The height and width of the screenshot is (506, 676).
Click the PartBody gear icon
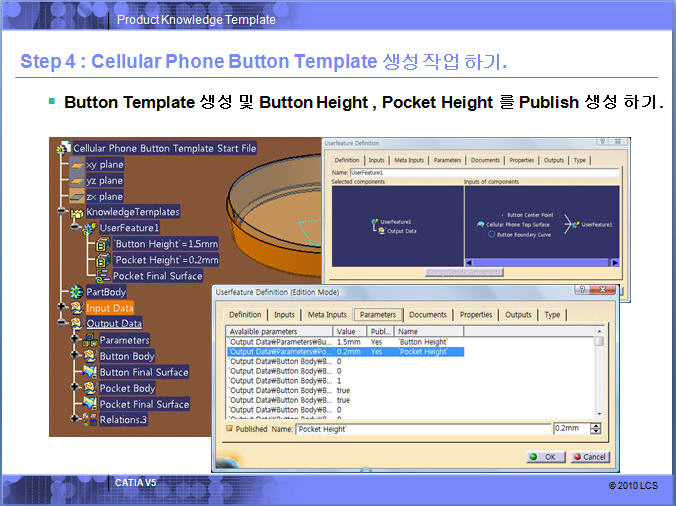(75, 292)
